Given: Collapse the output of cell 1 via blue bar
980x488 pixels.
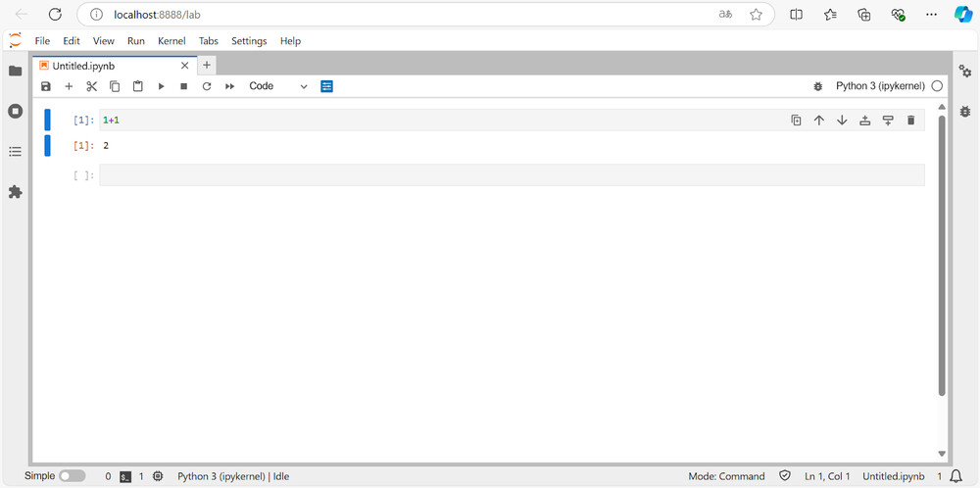Looking at the screenshot, I should click(x=47, y=146).
